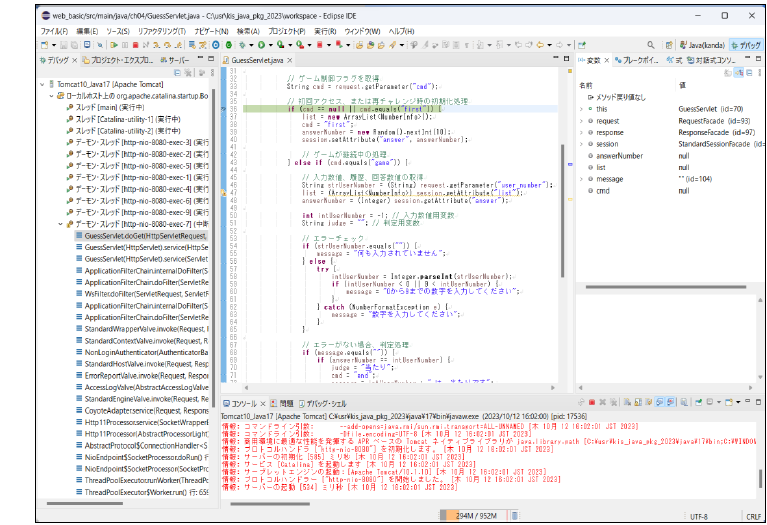Click the red Terminate button in the main toolbar
The width and height of the screenshot is (767, 525).
tap(136, 45)
